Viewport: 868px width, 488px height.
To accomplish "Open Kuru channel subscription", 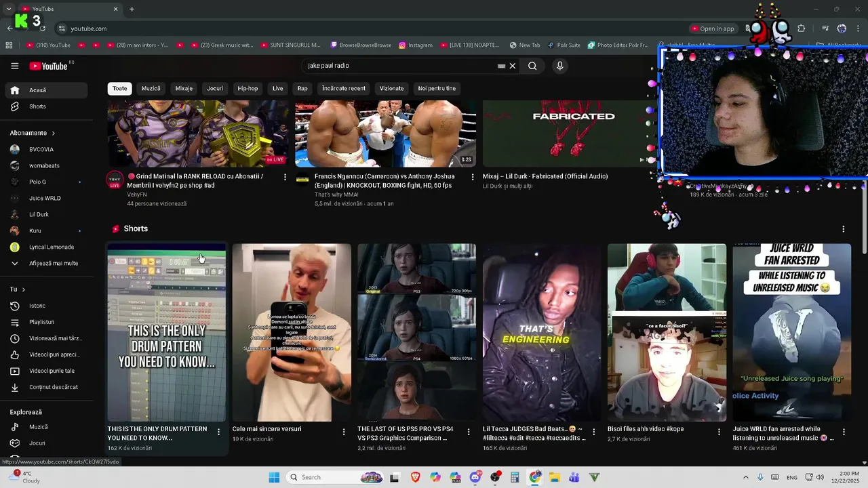I will pos(46,230).
